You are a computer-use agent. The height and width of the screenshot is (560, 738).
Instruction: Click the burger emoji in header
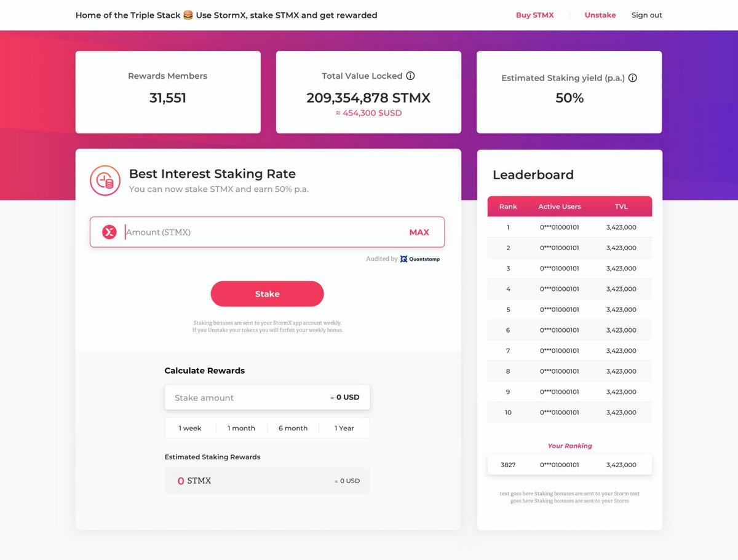pyautogui.click(x=188, y=15)
